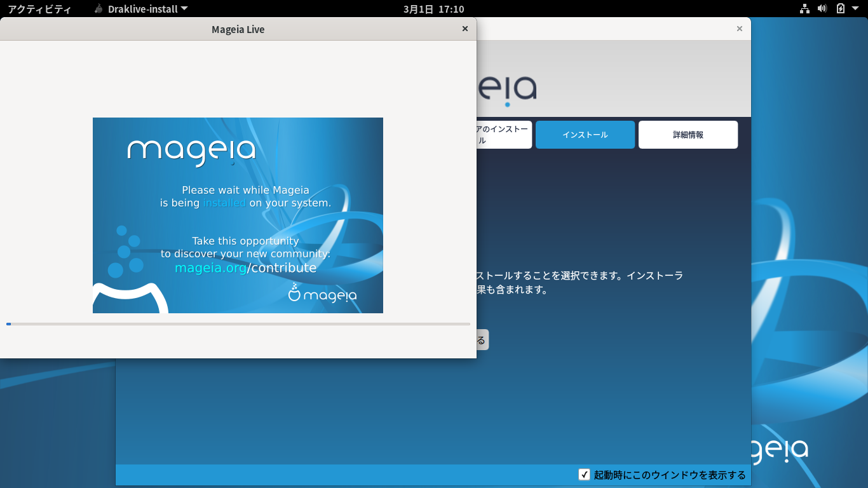Click the text ending 'インストーラ' in welcome window
Screen dimensions: 868x488
coord(580,276)
